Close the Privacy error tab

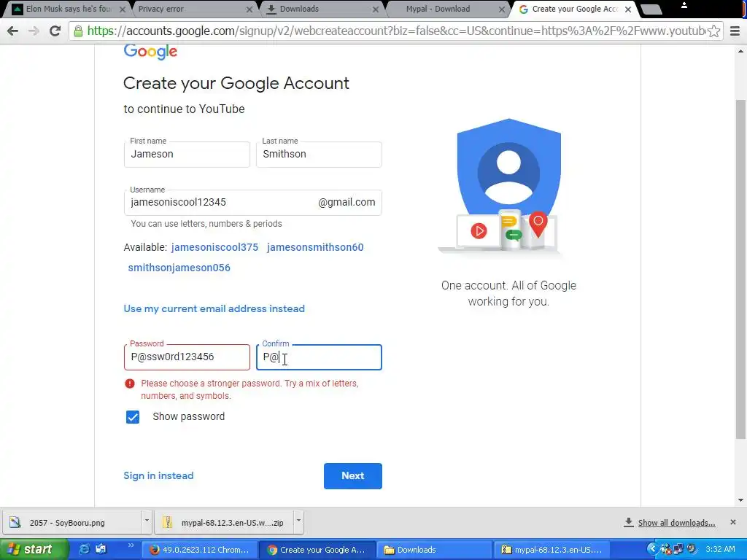tap(249, 9)
